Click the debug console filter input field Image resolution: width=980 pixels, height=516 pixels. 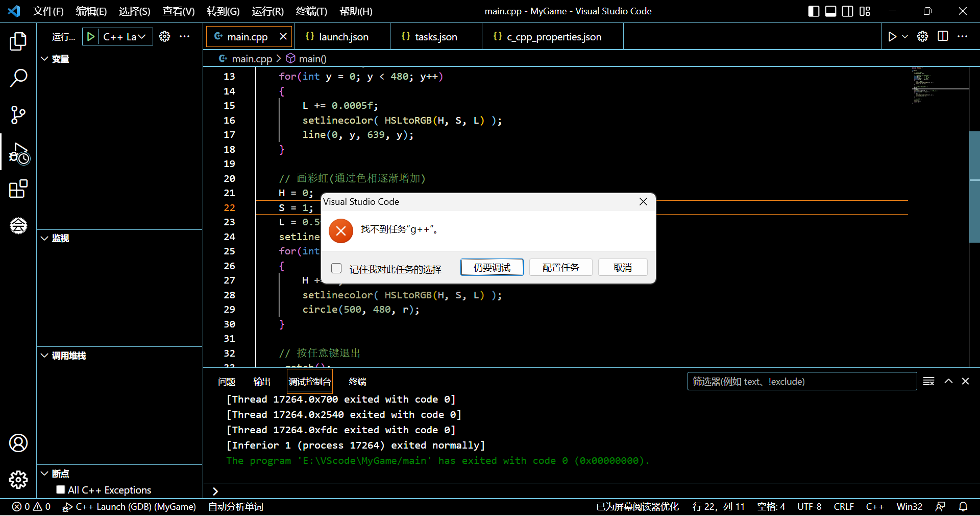pos(801,381)
